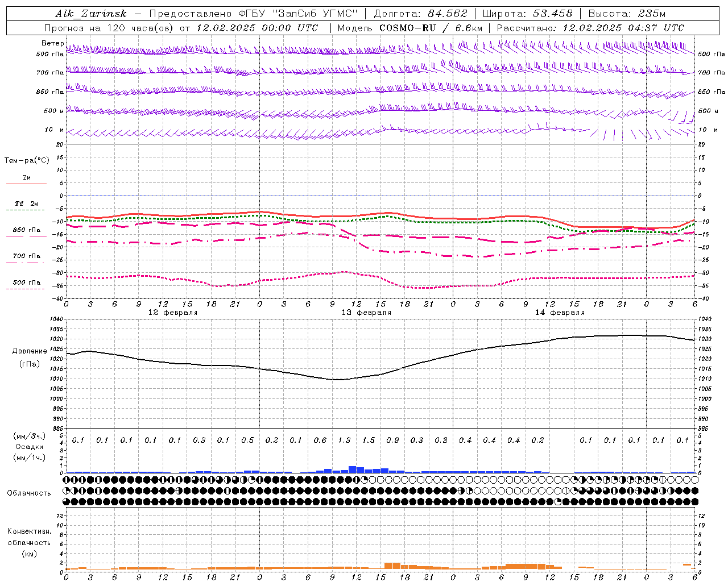Select the forecast start 12.02.2025 00:00 UTC

pyautogui.click(x=257, y=28)
